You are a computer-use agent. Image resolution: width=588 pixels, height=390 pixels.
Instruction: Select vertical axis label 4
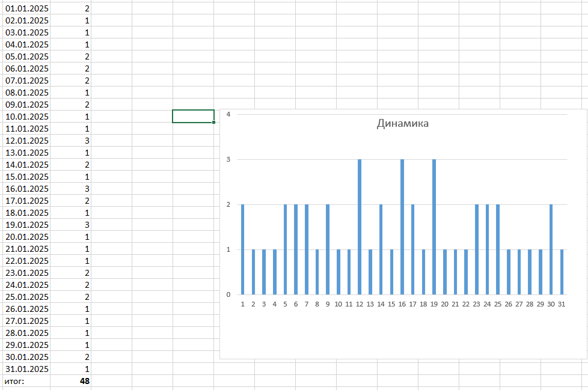228,114
